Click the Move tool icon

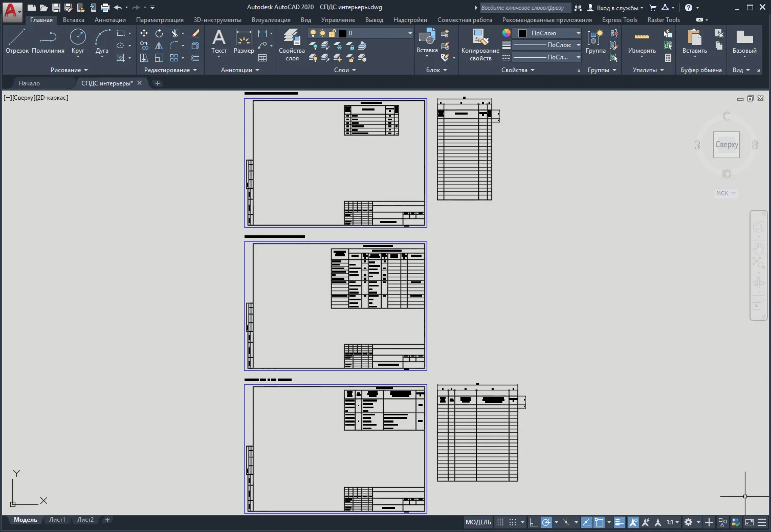click(144, 33)
